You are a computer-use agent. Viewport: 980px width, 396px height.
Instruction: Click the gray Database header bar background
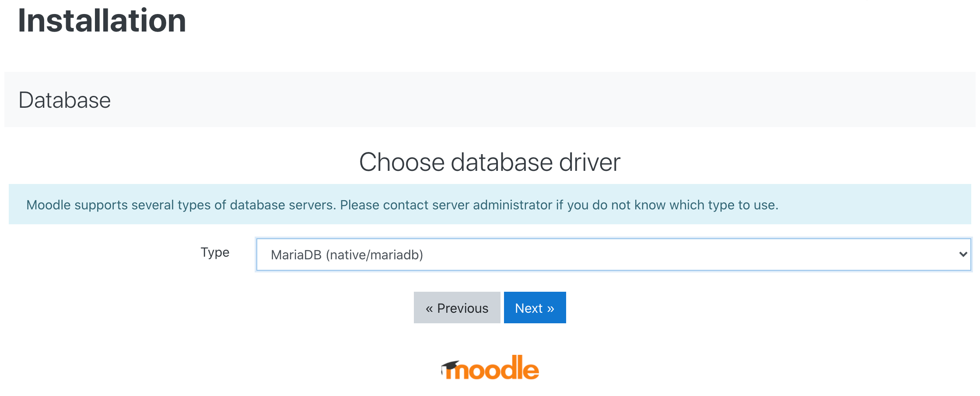525,100
